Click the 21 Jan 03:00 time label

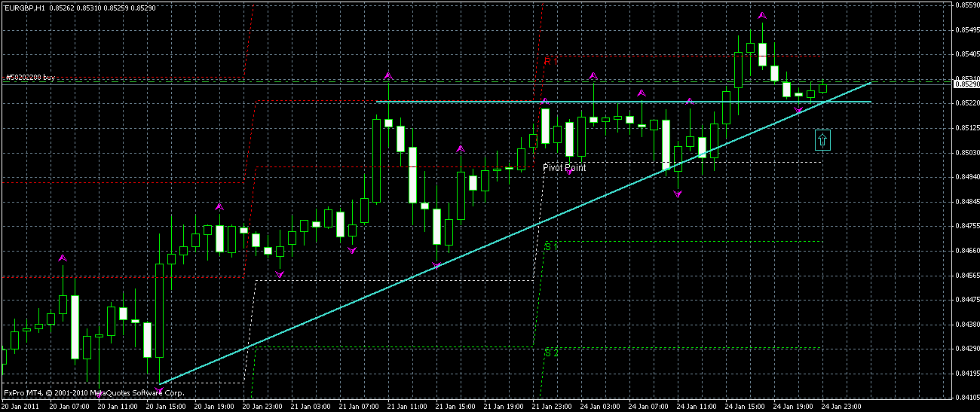coord(311,407)
